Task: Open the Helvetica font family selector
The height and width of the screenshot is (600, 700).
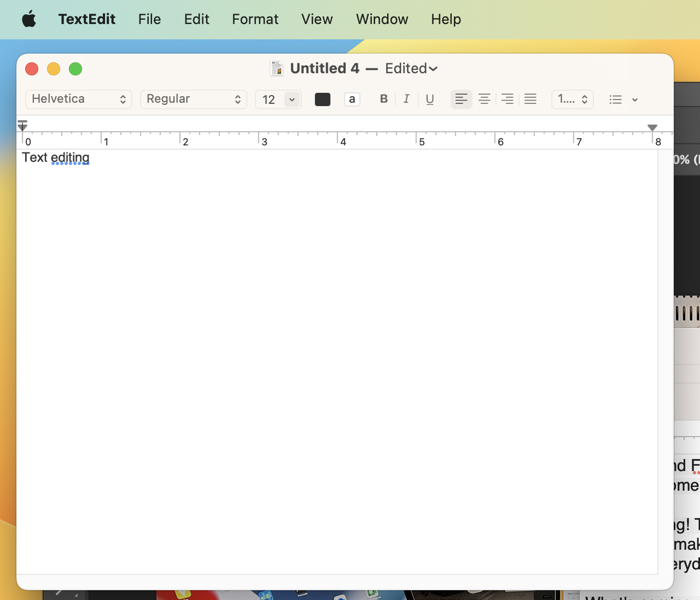Action: click(x=78, y=99)
